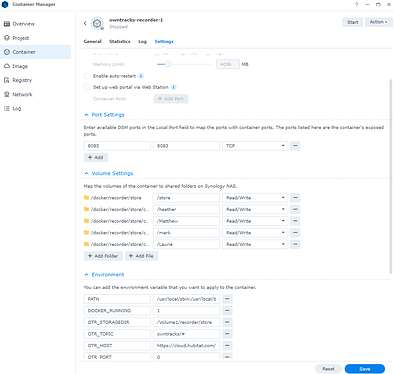
Task: Switch to the Statistics tab
Action: point(120,41)
